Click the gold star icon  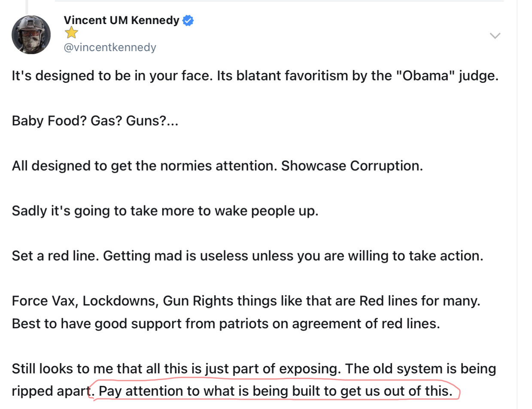click(71, 33)
